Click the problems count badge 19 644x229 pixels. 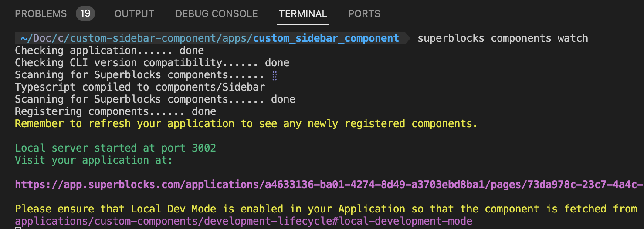click(85, 13)
